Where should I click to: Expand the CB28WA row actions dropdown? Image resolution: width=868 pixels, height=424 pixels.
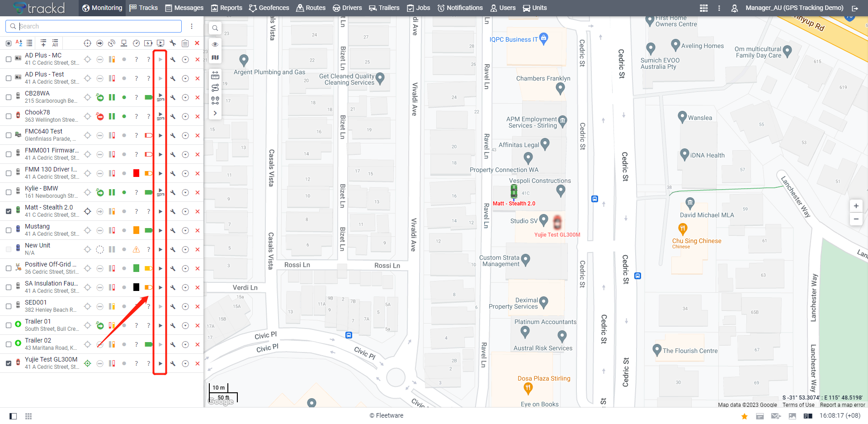click(185, 97)
